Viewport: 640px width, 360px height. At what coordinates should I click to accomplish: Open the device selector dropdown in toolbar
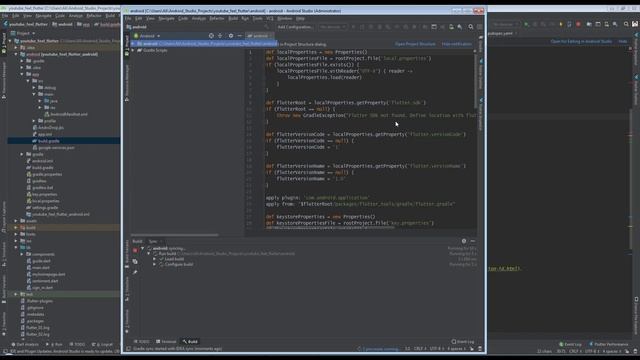[333, 27]
